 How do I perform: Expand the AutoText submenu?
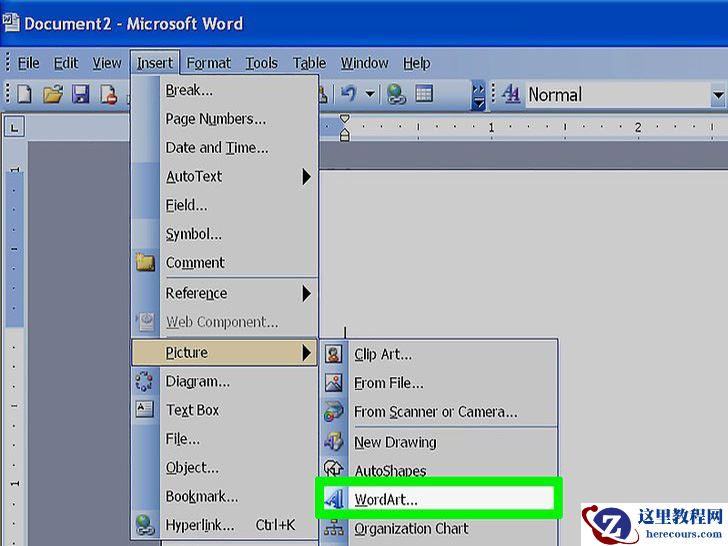(225, 176)
